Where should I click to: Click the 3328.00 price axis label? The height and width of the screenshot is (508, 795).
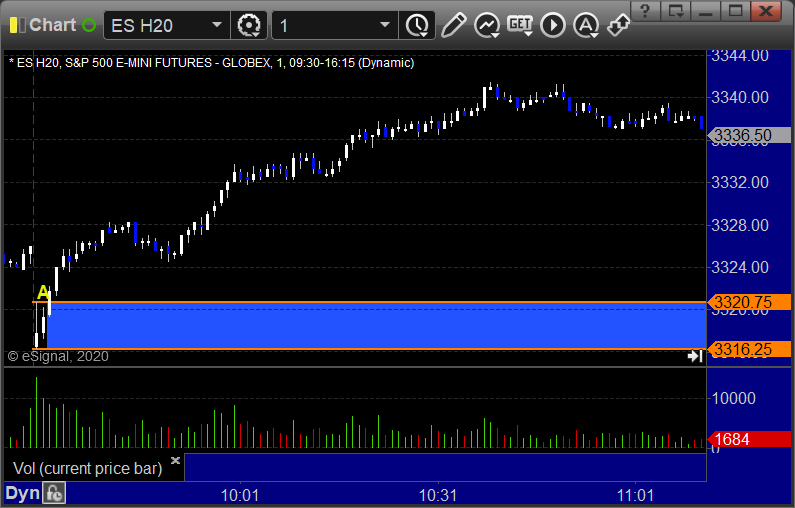tap(740, 225)
